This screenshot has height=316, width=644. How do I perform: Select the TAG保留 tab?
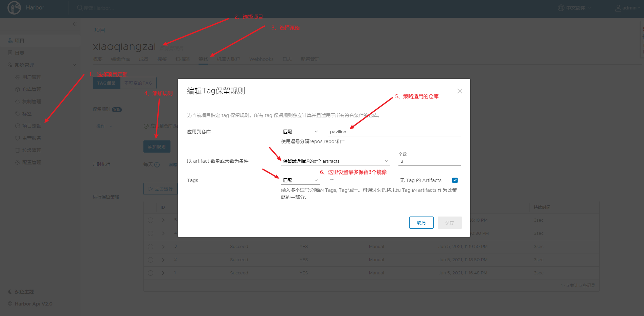pyautogui.click(x=107, y=83)
